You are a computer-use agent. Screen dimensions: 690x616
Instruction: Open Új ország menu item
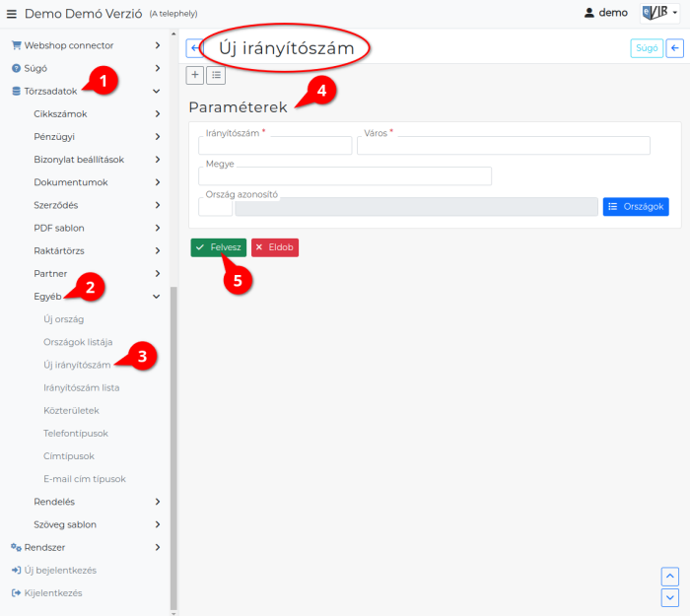pyautogui.click(x=63, y=319)
